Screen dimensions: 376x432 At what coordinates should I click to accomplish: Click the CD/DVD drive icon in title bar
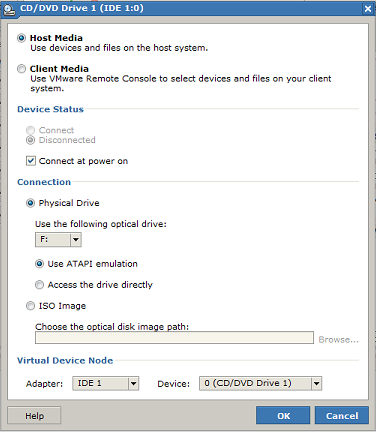(9, 9)
